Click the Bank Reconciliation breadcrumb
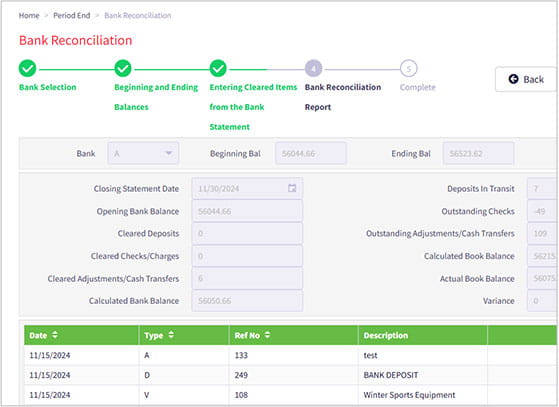This screenshot has width=559, height=407. [x=138, y=15]
